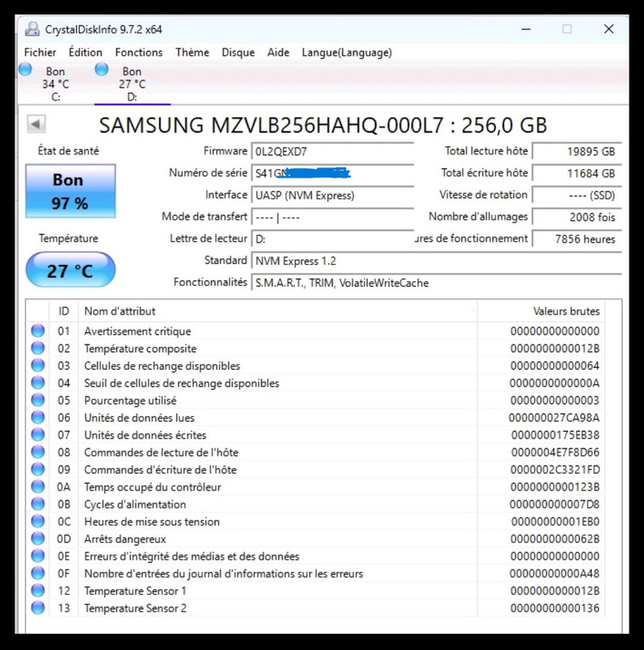Select the Arrêts dangereux attribute name
This screenshot has height=650, width=644.
pos(125,539)
